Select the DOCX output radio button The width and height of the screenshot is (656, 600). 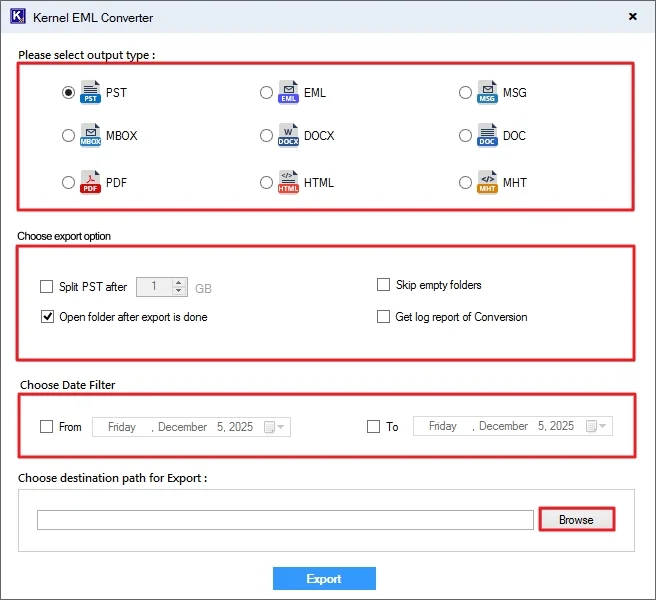click(x=266, y=136)
